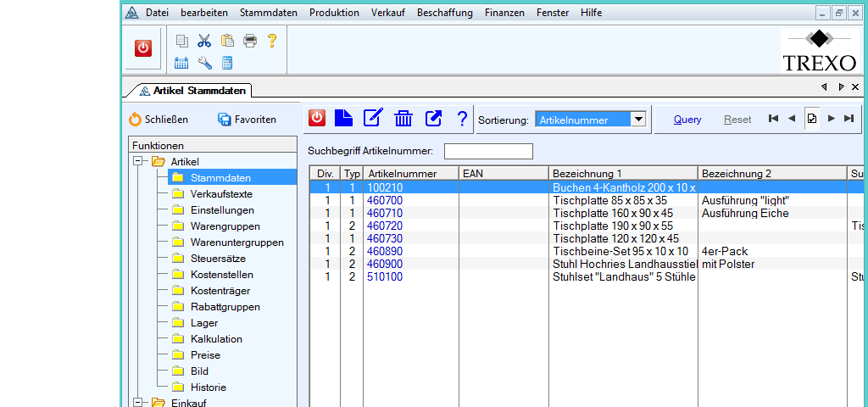Image resolution: width=868 pixels, height=407 pixels.
Task: Click the scissors cut icon
Action: 204,41
